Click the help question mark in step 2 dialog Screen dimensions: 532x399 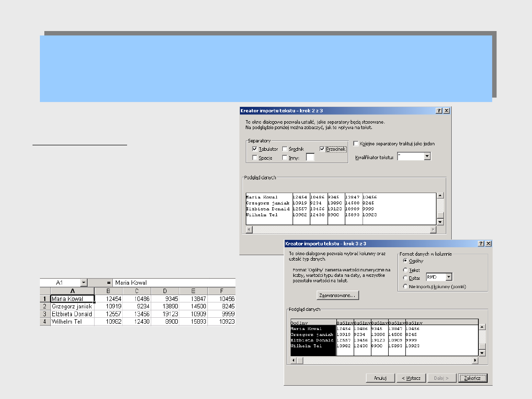[439, 111]
